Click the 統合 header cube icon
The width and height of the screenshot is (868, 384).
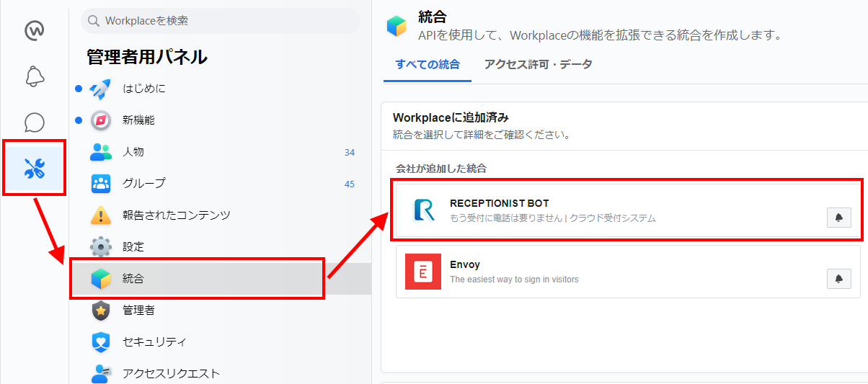397,24
